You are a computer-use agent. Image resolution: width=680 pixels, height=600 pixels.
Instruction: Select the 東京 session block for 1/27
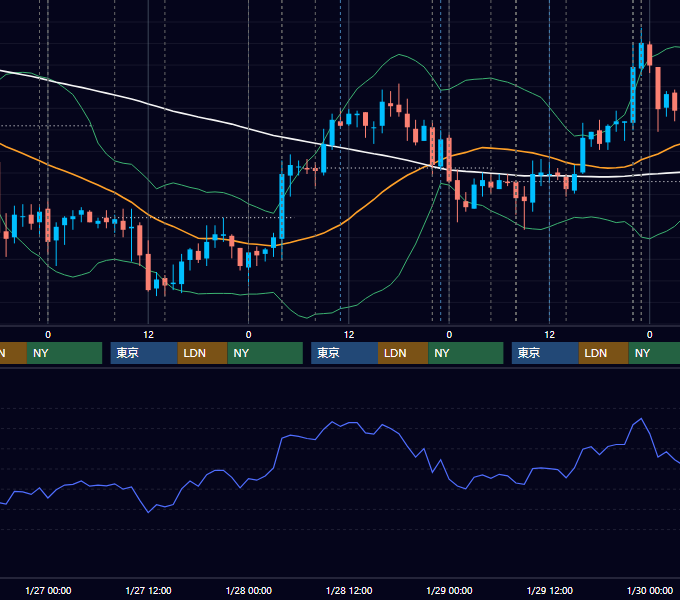pos(144,353)
